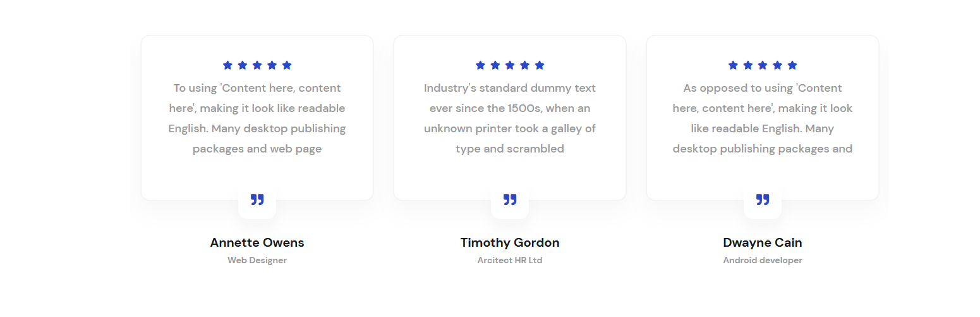Click the name Dwayne Cain
This screenshot has height=317, width=980.
tap(763, 243)
